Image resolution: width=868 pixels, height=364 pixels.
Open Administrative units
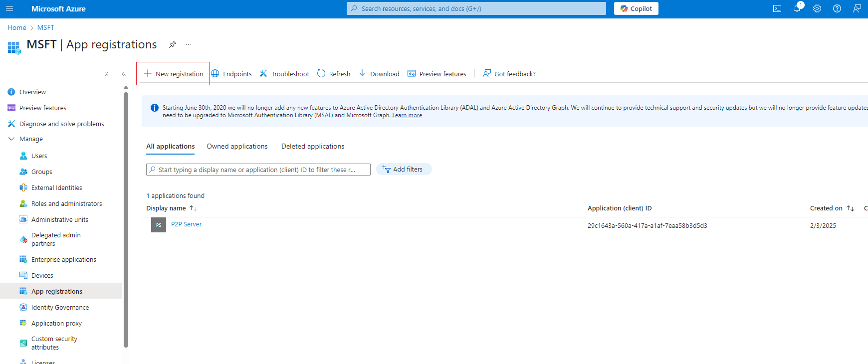pyautogui.click(x=61, y=219)
